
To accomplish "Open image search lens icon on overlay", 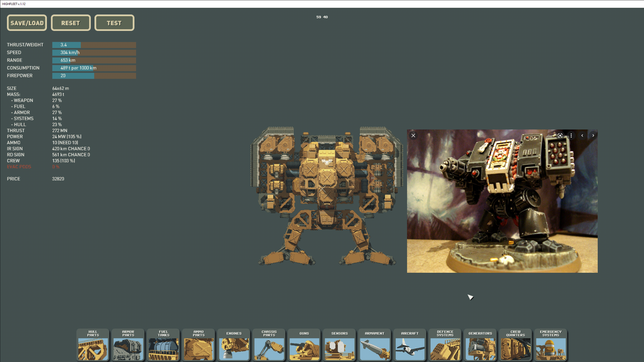I will (560, 135).
